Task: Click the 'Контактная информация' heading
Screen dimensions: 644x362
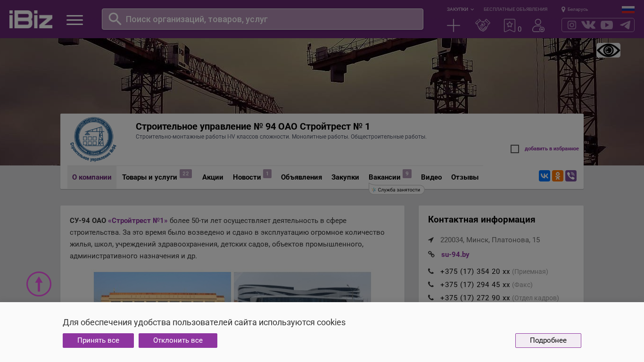Action: tap(481, 220)
